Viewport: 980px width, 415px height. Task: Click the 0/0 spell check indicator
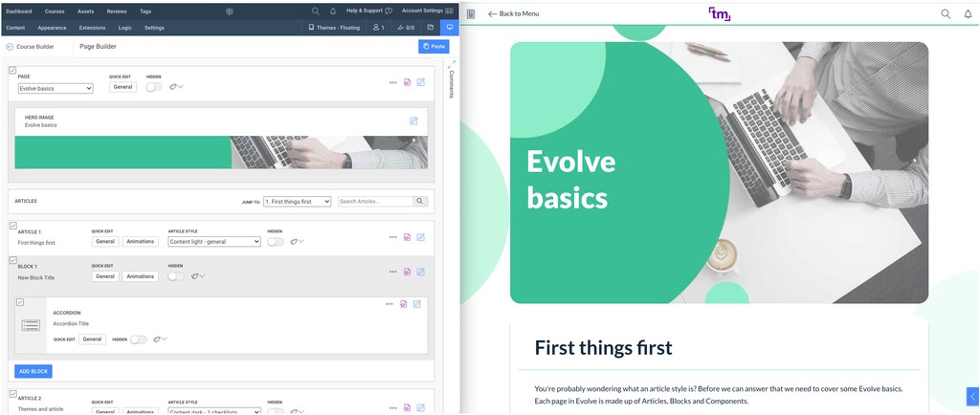pyautogui.click(x=406, y=28)
